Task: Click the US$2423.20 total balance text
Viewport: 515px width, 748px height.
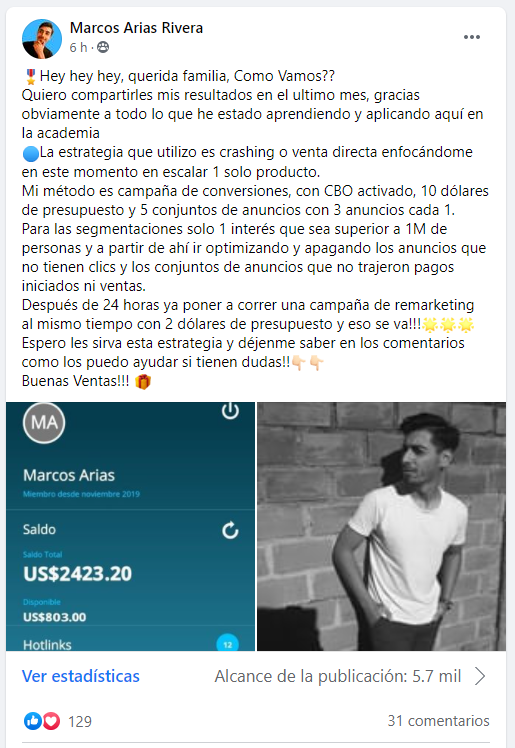Action: pyautogui.click(x=77, y=573)
